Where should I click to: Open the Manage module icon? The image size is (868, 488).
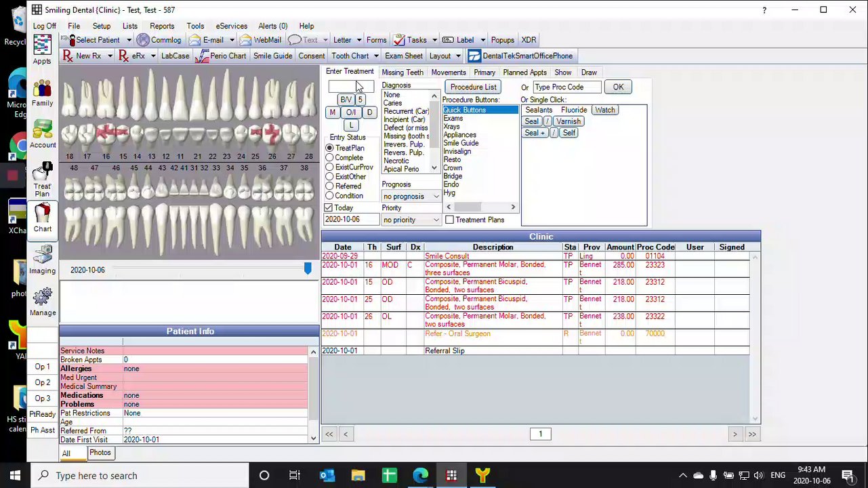click(x=42, y=298)
